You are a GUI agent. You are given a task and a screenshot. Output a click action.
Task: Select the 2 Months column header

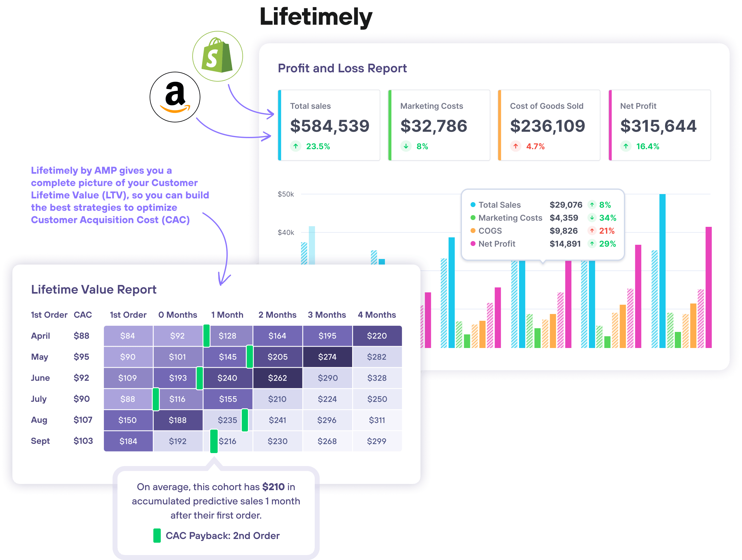[277, 315]
